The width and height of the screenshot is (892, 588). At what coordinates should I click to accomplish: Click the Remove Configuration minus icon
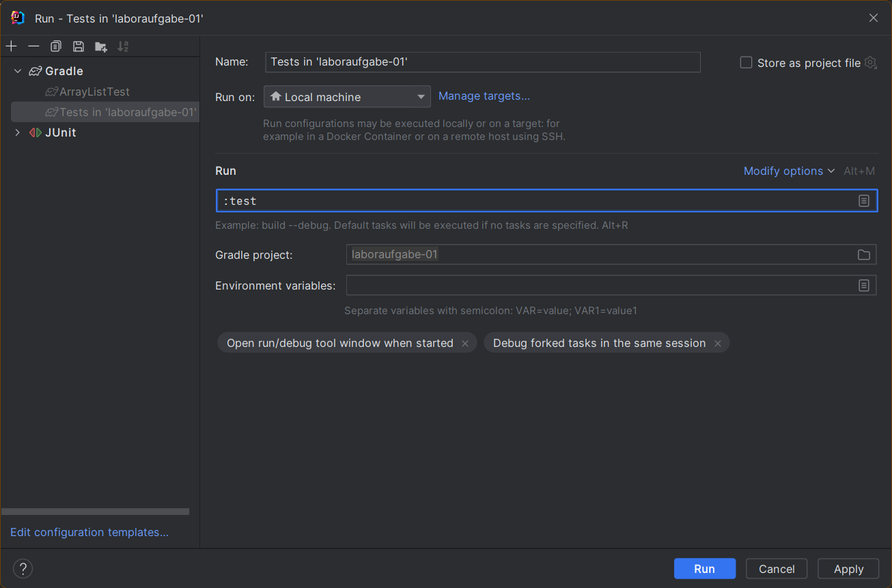tap(33, 46)
